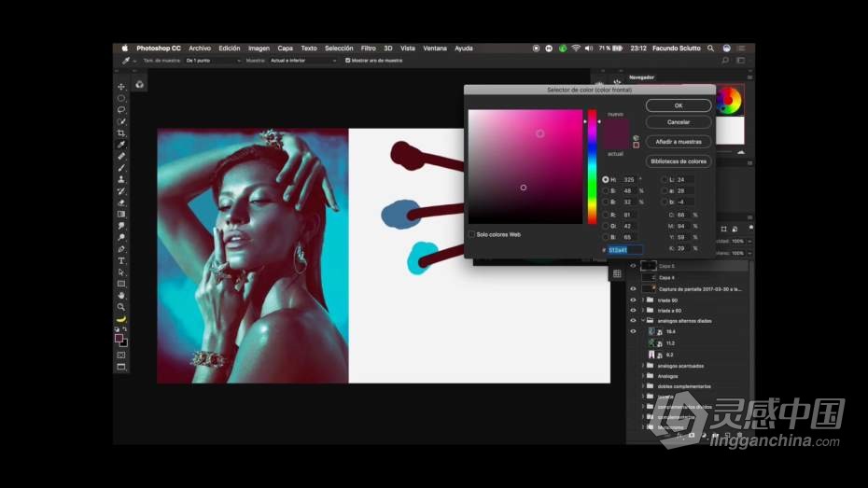Select the Hand tool
The height and width of the screenshot is (488, 868).
click(121, 296)
